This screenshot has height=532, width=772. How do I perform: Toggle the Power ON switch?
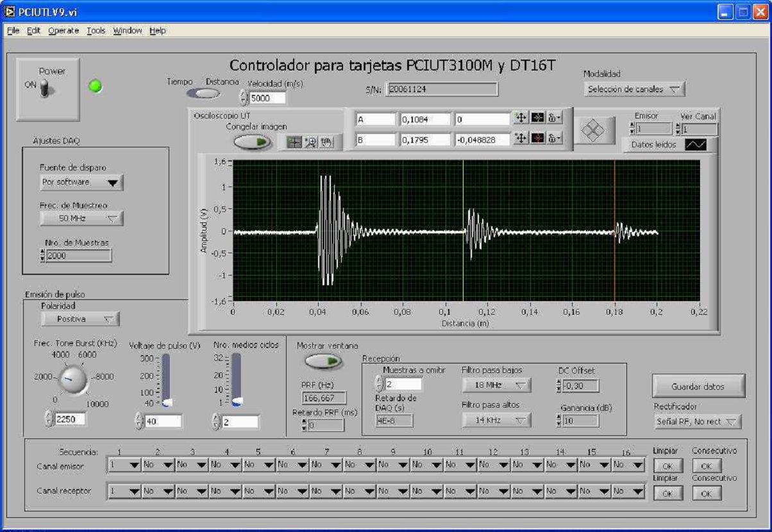[x=45, y=88]
